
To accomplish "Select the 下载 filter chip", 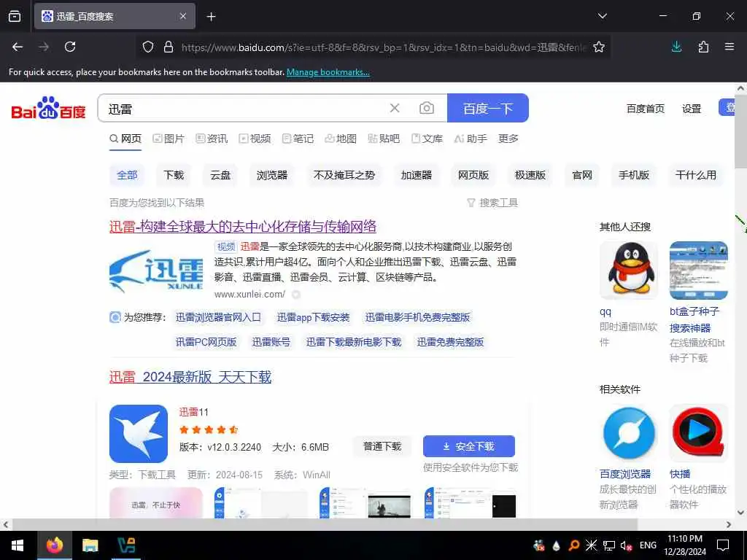I will pyautogui.click(x=174, y=175).
